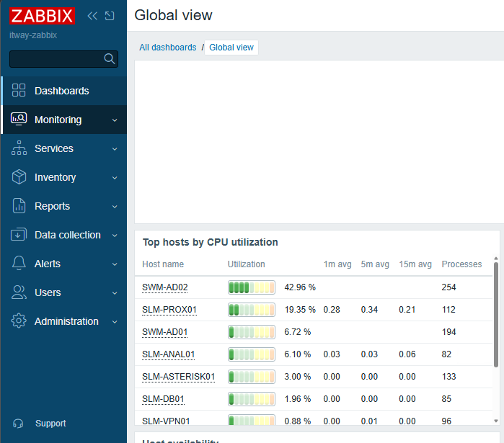
Task: Open Dashboards via its grid icon
Action: 19,90
